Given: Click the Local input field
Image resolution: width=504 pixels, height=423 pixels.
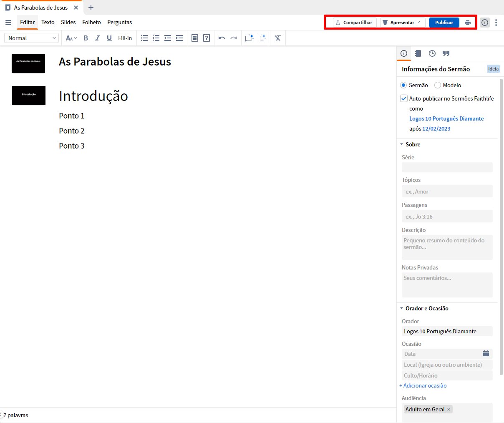Looking at the screenshot, I should (x=447, y=365).
